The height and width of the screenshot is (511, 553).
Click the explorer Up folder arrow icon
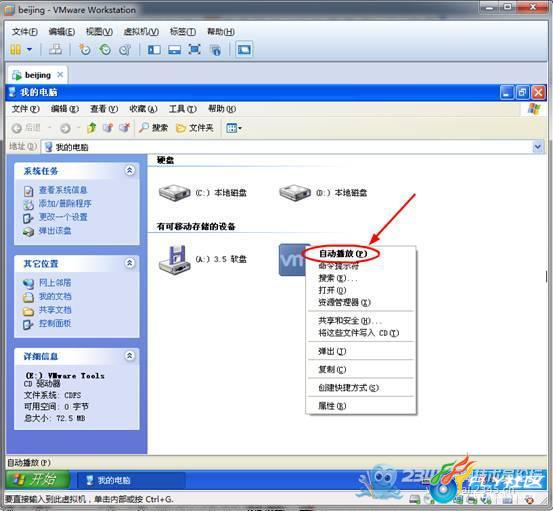point(91,128)
